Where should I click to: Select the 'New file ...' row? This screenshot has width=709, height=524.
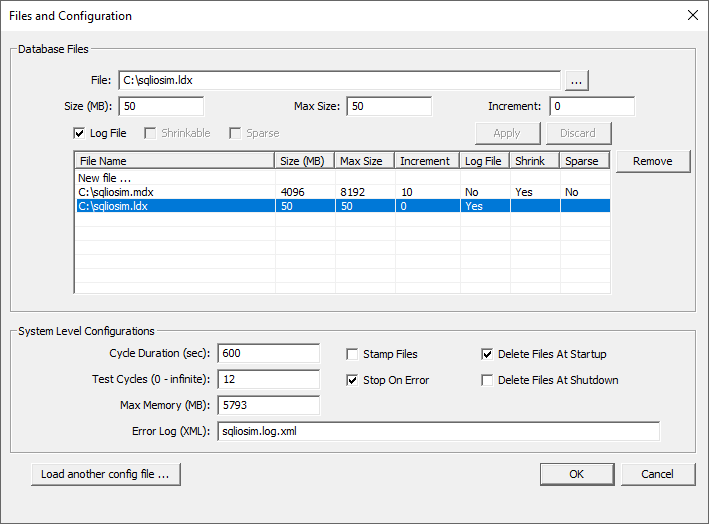click(x=343, y=178)
